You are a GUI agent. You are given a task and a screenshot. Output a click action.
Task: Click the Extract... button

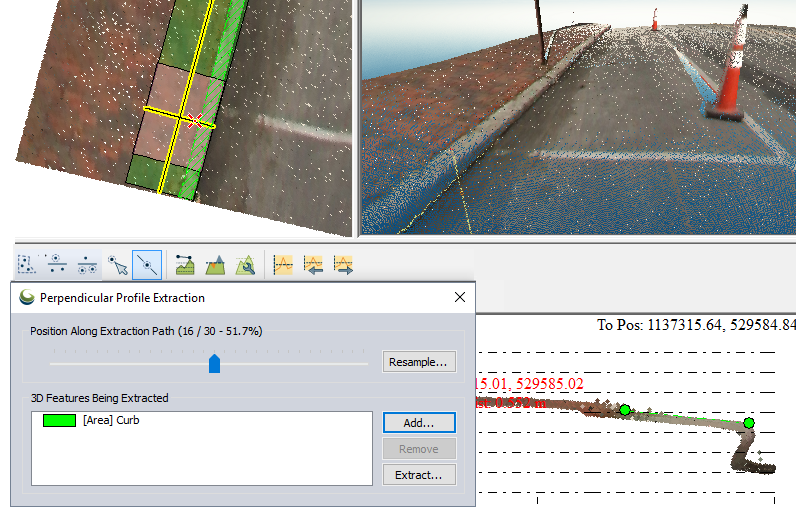pyautogui.click(x=419, y=475)
